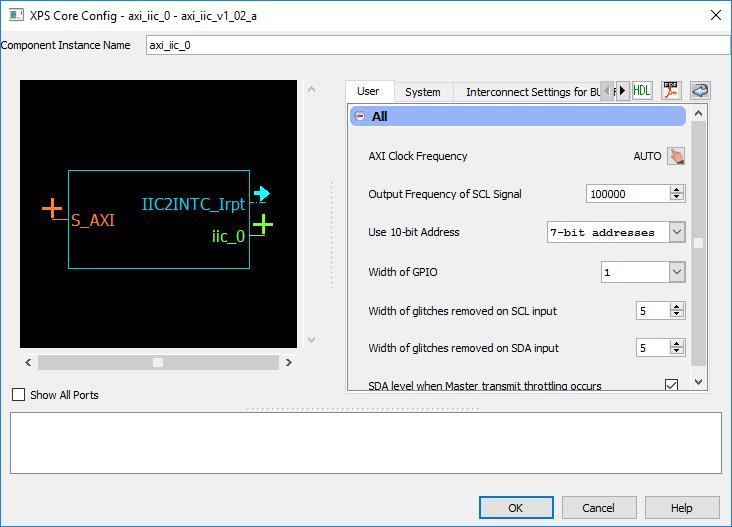Switch to the User tab

coord(368,91)
